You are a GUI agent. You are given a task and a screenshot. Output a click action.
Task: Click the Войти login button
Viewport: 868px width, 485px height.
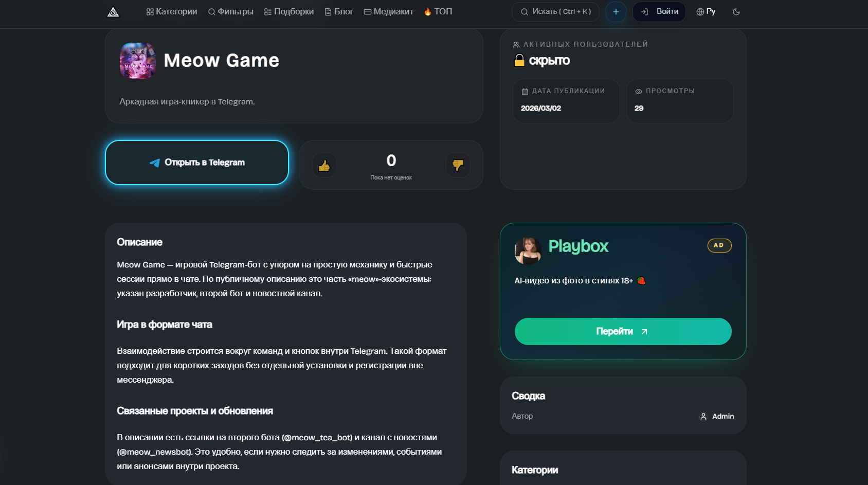pos(659,12)
